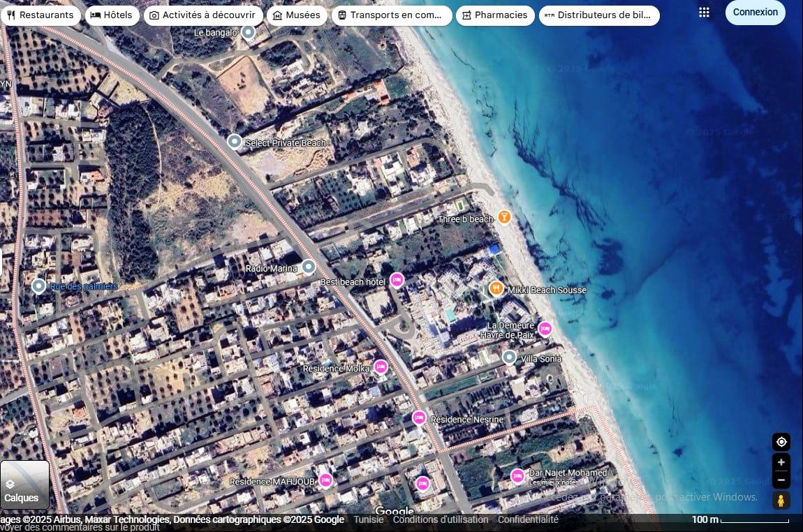The image size is (803, 532).
Task: Select the Best beach hotel marker
Action: pyautogui.click(x=396, y=281)
